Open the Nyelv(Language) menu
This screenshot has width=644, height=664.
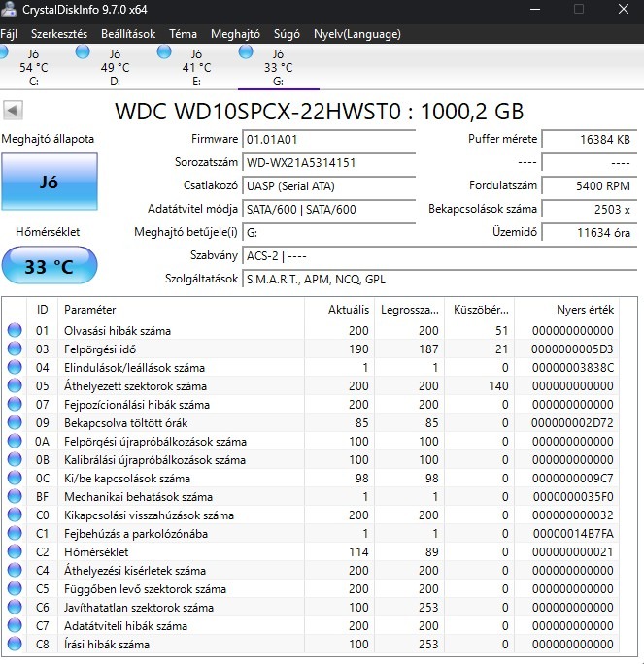[x=357, y=34]
